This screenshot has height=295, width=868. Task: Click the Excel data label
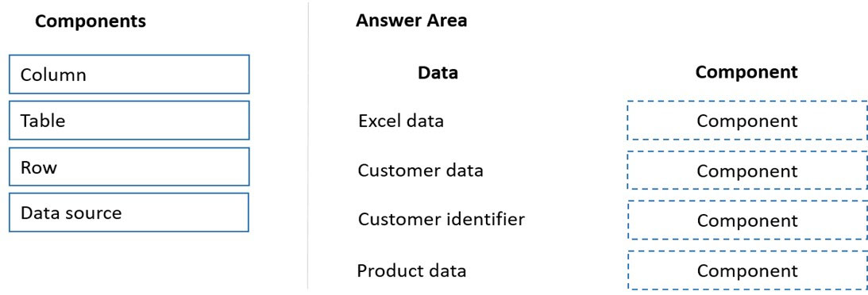pyautogui.click(x=401, y=121)
